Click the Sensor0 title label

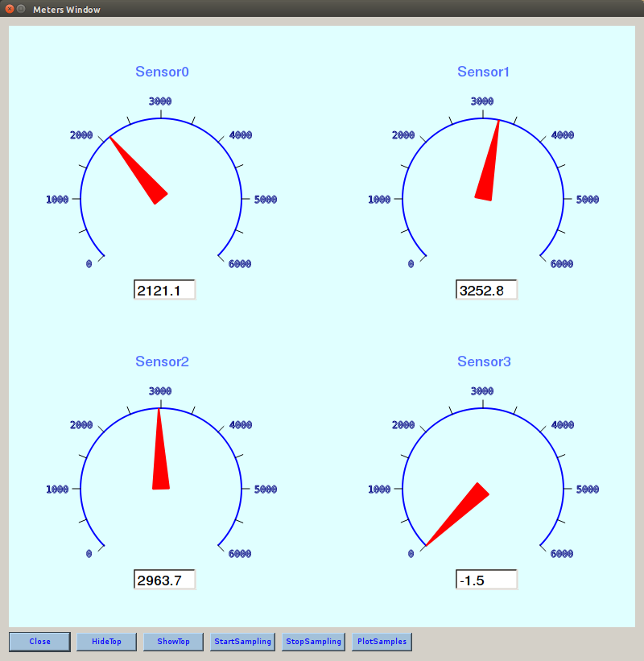162,72
